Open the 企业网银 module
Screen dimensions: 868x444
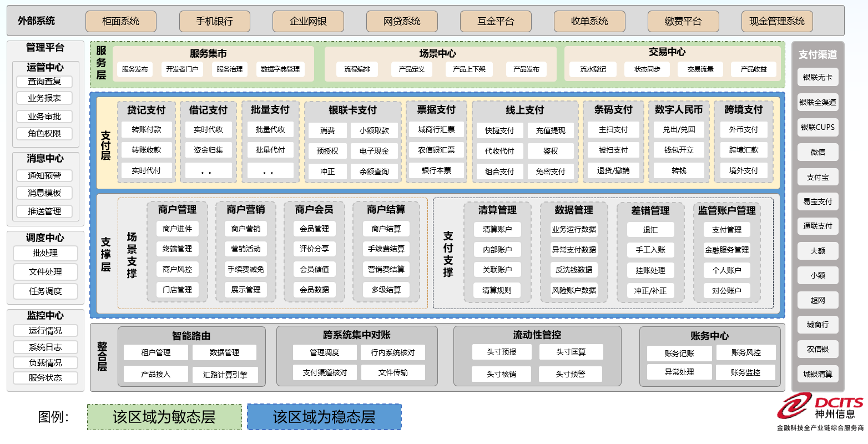(308, 21)
